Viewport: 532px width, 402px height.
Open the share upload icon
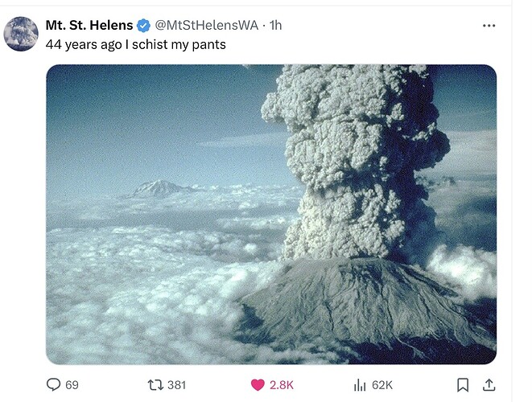pyautogui.click(x=489, y=384)
